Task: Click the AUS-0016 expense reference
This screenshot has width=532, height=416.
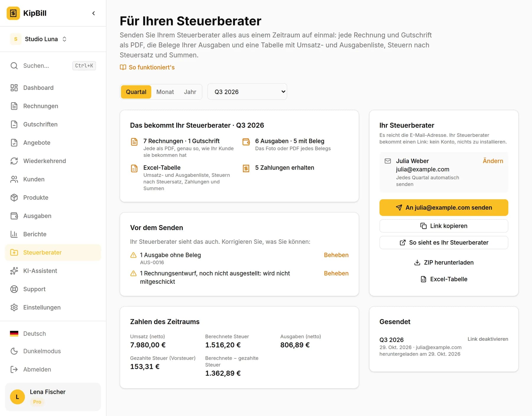Action: (x=152, y=262)
